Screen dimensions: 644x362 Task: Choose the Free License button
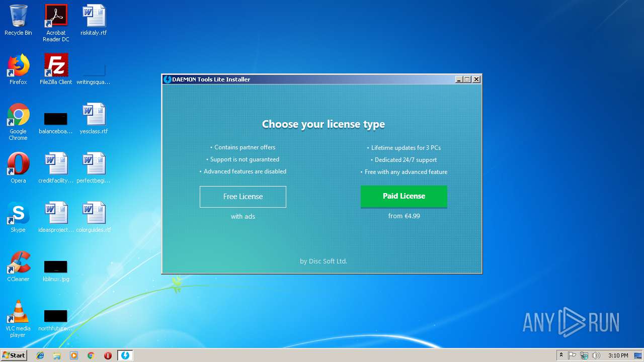coord(243,197)
